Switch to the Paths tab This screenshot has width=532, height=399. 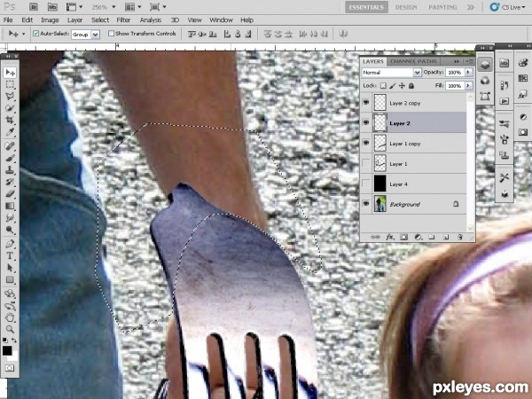coord(427,61)
